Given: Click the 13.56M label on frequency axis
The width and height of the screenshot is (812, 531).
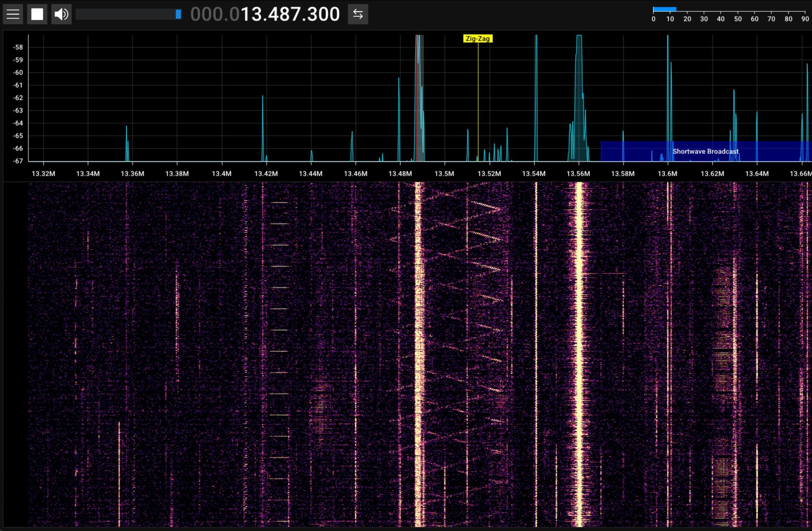Looking at the screenshot, I should (x=578, y=174).
